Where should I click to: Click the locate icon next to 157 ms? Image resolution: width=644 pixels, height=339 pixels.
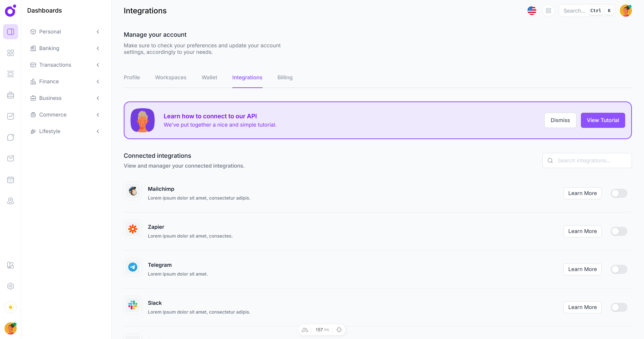coord(339,329)
